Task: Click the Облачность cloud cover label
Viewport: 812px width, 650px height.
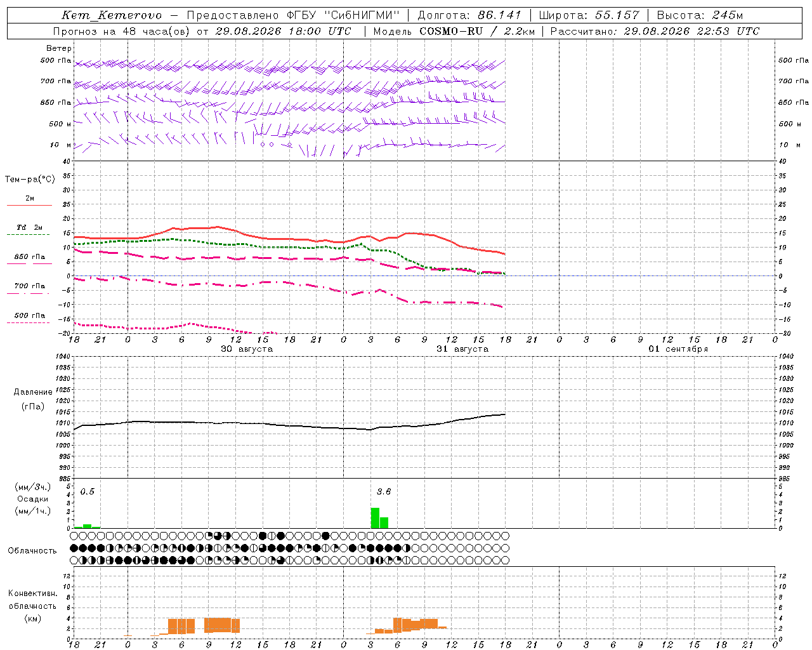Action: point(32,550)
